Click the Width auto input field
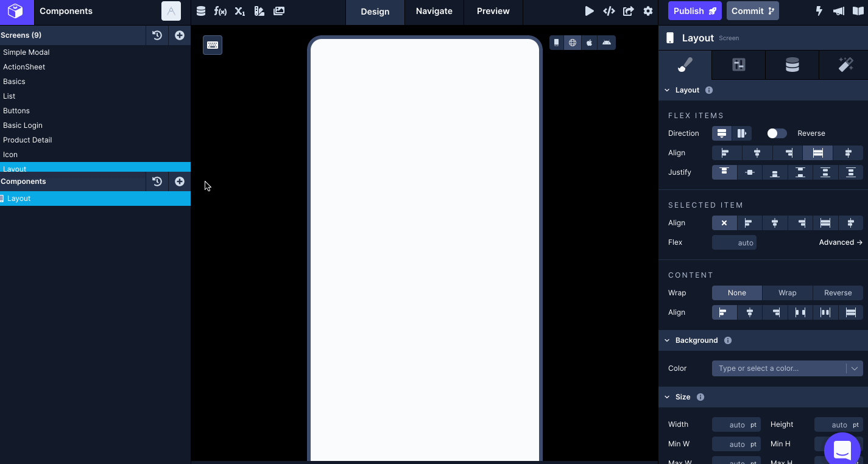Viewport: 868px width, 464px height. click(736, 425)
